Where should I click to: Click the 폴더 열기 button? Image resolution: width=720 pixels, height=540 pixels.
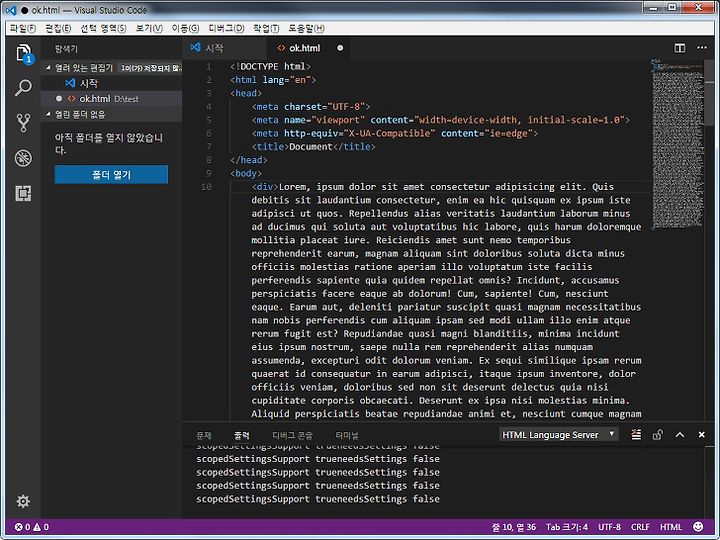(x=111, y=174)
